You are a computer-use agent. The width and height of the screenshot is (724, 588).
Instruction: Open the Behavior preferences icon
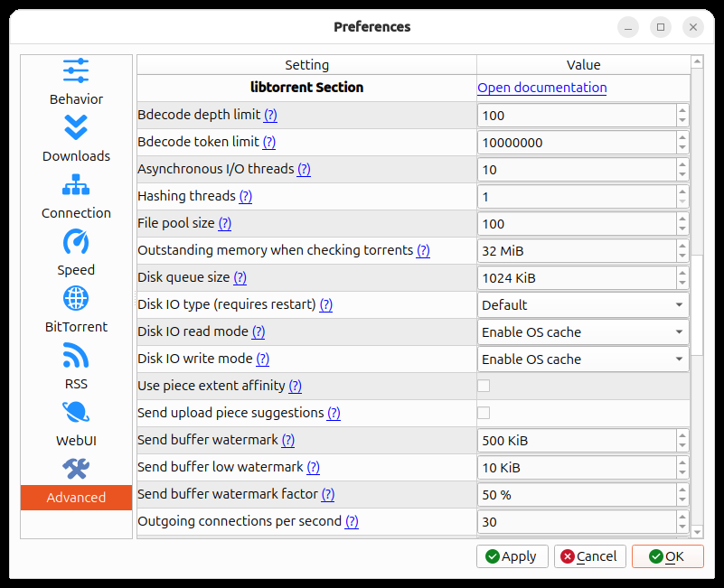[76, 70]
